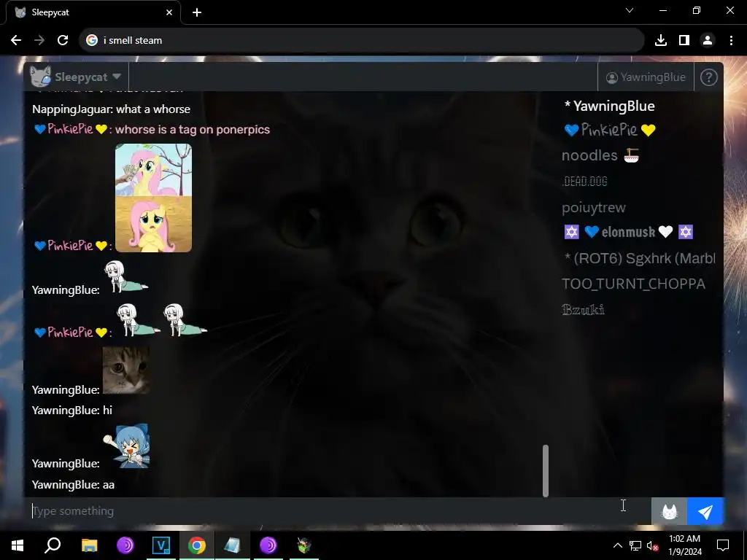Close the Sleepycat browser tab

click(169, 12)
